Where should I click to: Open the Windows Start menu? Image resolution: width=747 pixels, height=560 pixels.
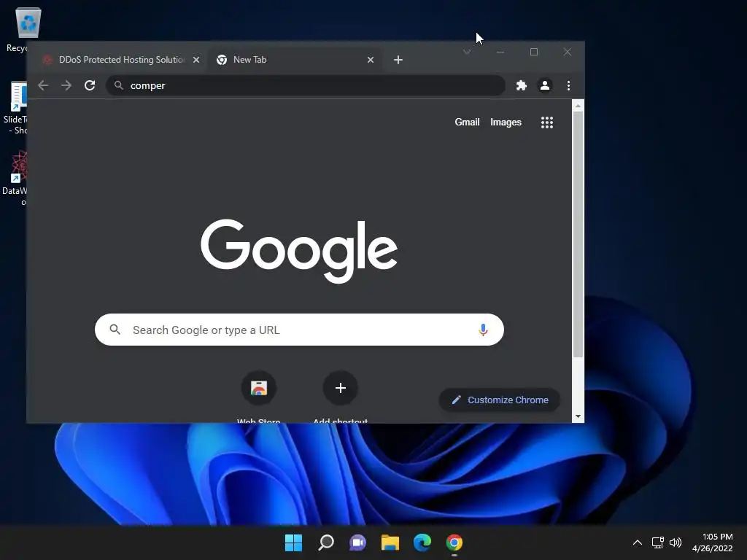[x=293, y=542]
